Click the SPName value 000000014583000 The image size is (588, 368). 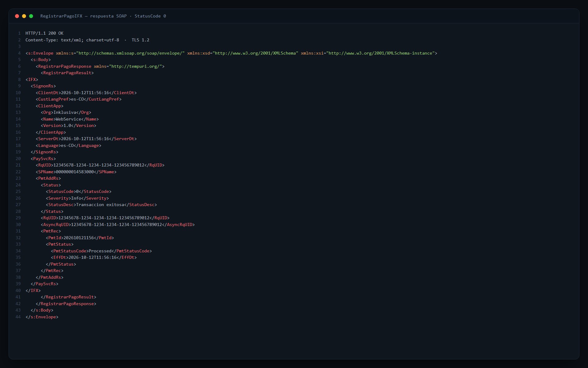click(75, 172)
